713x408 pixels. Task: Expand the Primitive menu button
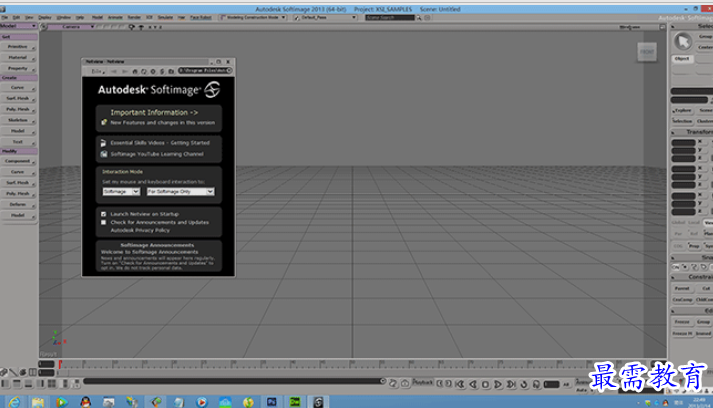[x=19, y=46]
